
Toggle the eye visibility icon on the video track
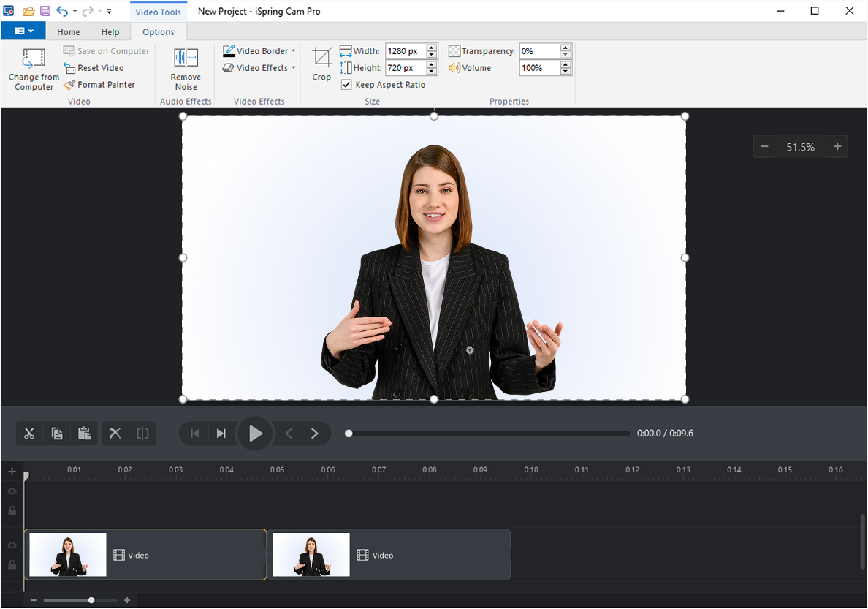pyautogui.click(x=12, y=545)
